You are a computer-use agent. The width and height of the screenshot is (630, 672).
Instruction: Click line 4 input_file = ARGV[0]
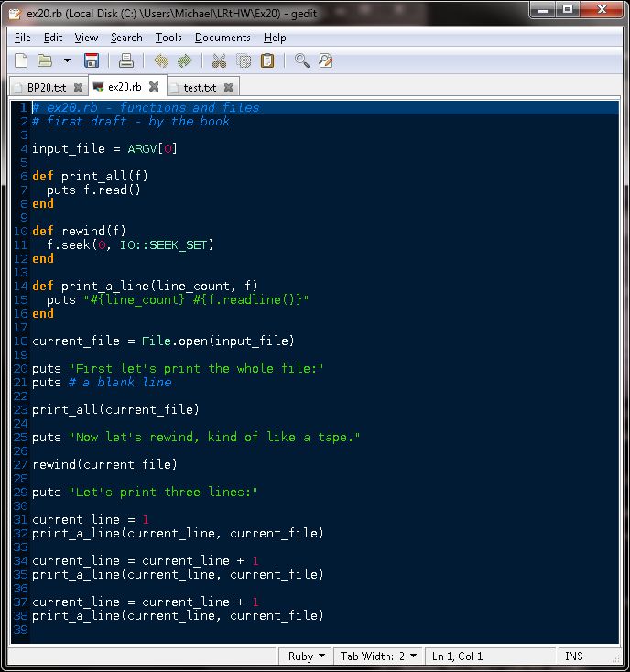click(x=104, y=148)
